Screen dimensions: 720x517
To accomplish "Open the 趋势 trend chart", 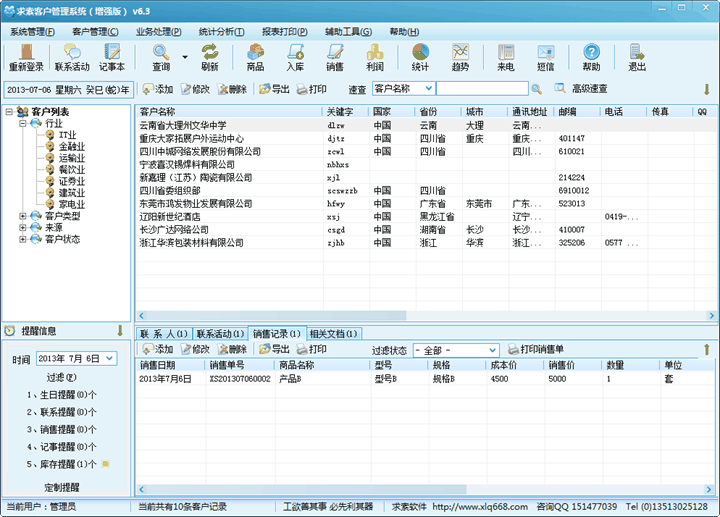I will click(460, 57).
